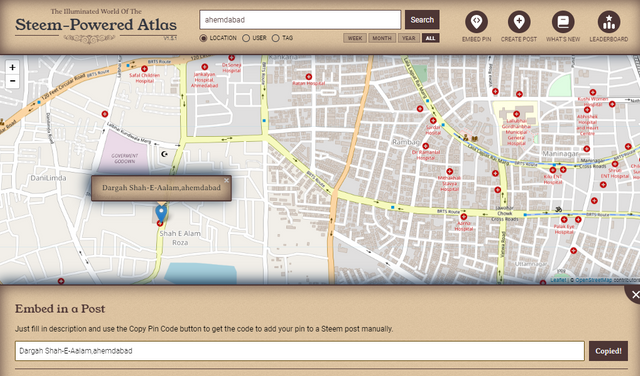Click the Dargah Shah-E-Aalam popup text
The height and width of the screenshot is (376, 640).
pos(161,188)
